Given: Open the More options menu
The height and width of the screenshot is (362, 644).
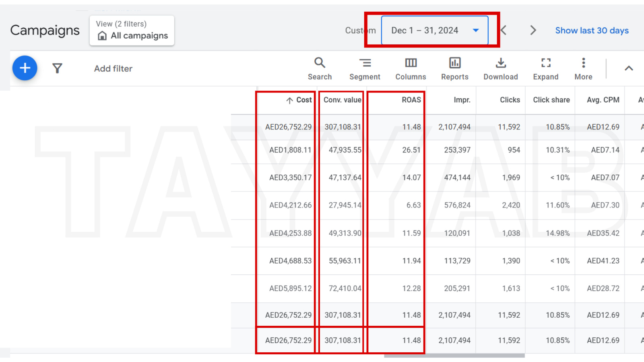Looking at the screenshot, I should pyautogui.click(x=583, y=68).
